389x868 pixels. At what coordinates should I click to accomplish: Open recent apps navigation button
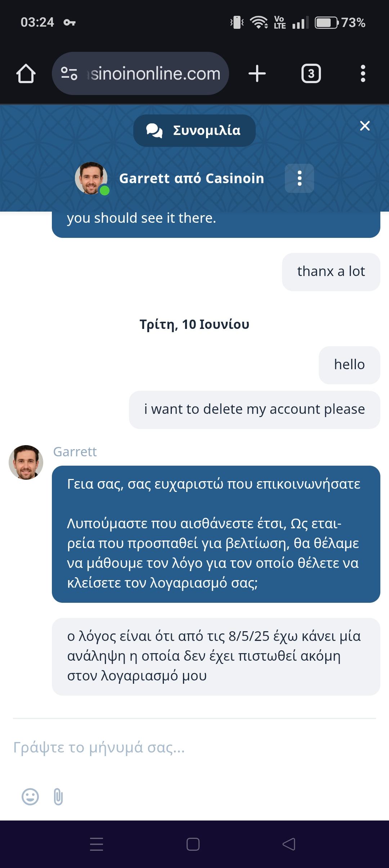[97, 844]
